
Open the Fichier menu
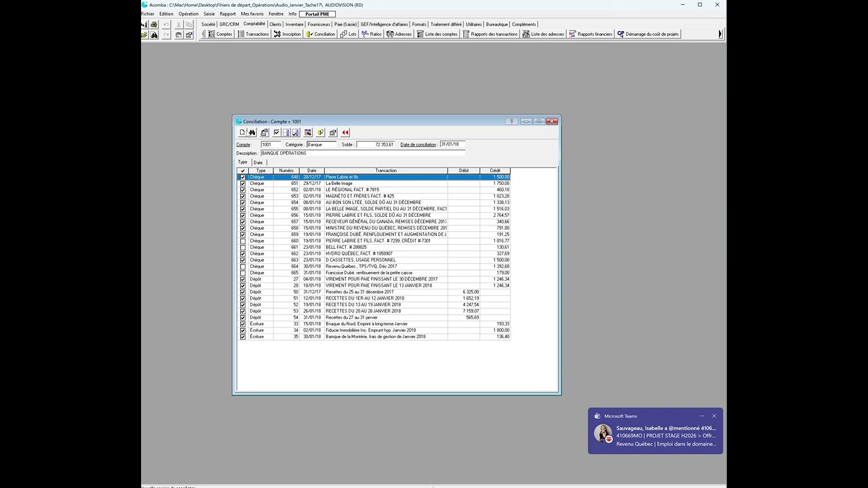click(x=147, y=14)
